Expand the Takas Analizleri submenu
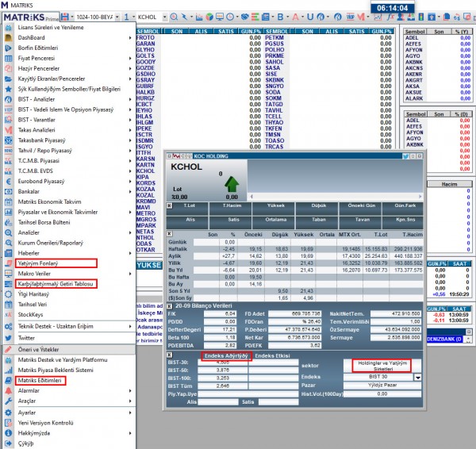Image resolution: width=476 pixels, height=449 pixels. 130,130
